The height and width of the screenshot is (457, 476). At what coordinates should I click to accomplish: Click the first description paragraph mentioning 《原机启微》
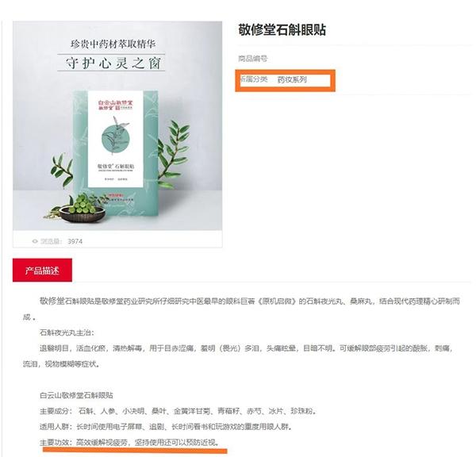pyautogui.click(x=241, y=309)
